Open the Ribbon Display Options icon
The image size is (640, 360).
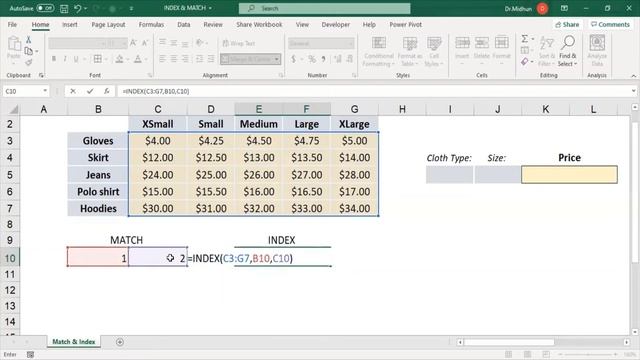point(564,8)
